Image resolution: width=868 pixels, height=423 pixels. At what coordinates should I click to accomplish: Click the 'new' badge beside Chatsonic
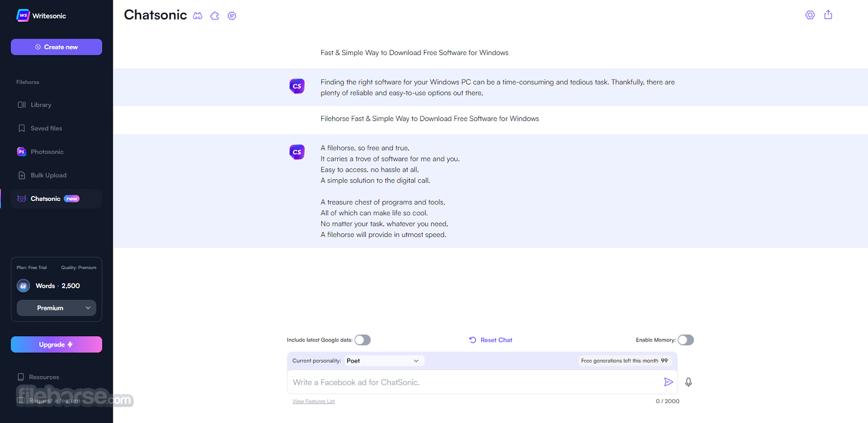[x=72, y=199]
